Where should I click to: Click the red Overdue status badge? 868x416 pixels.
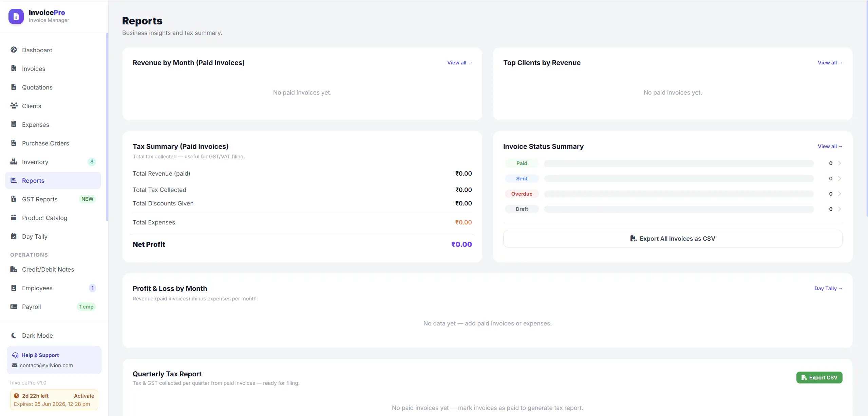pos(522,194)
